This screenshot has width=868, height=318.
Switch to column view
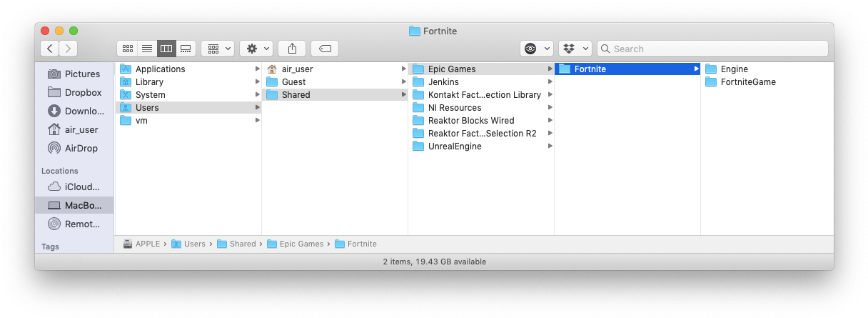[166, 49]
